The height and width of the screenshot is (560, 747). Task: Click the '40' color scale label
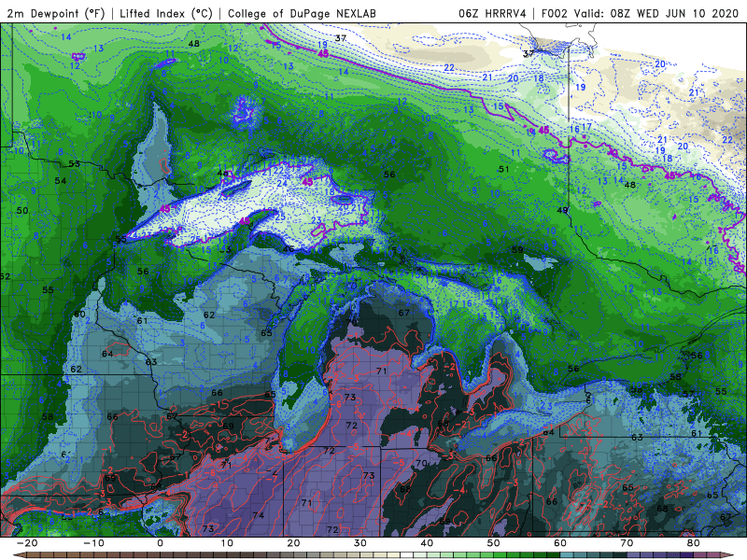click(427, 543)
